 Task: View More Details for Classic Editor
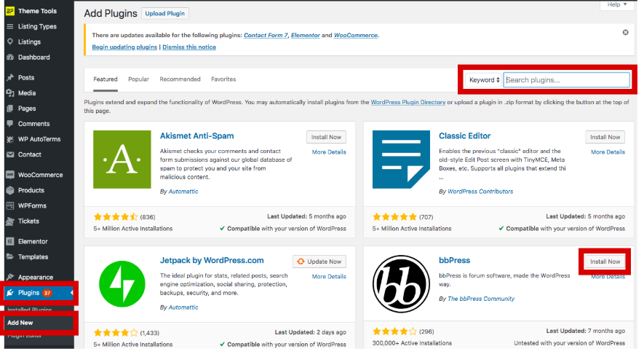608,152
